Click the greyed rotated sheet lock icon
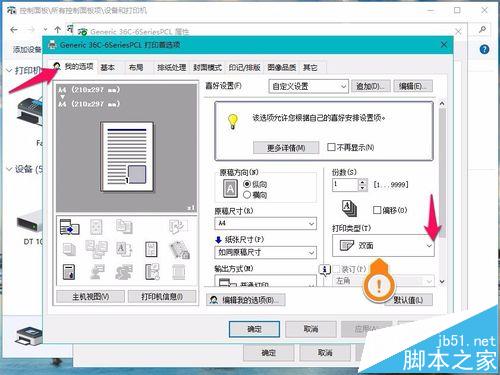 [x=180, y=250]
